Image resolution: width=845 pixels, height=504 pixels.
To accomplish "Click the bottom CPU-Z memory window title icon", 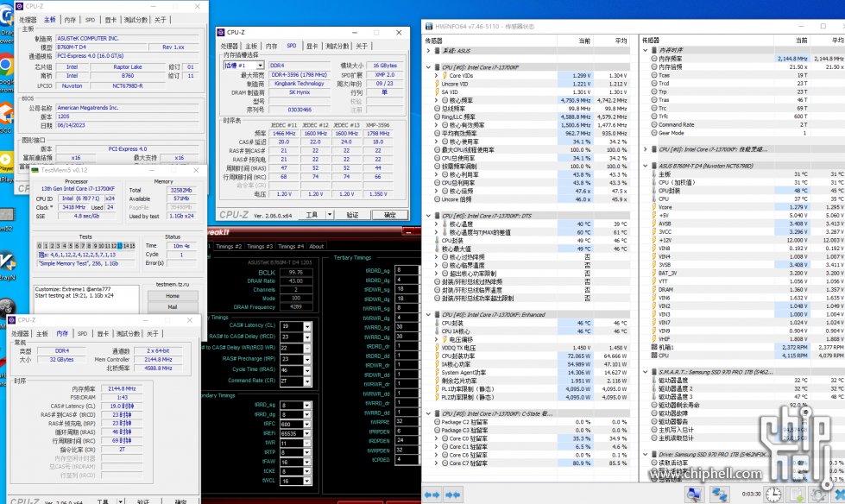I will 12,319.
